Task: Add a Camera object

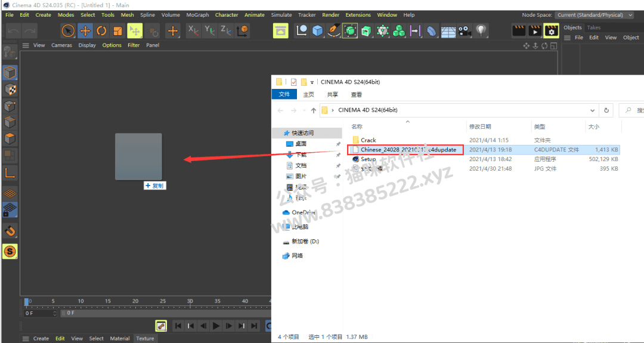Action: (465, 31)
